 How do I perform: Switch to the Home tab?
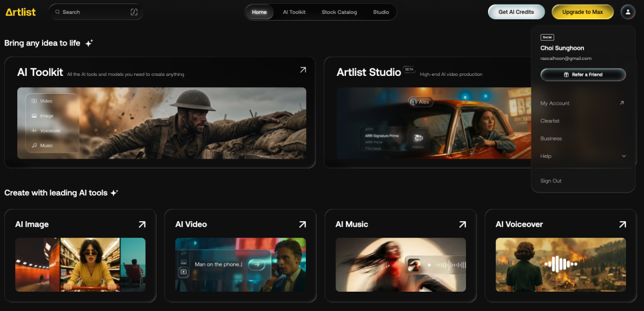click(x=259, y=12)
